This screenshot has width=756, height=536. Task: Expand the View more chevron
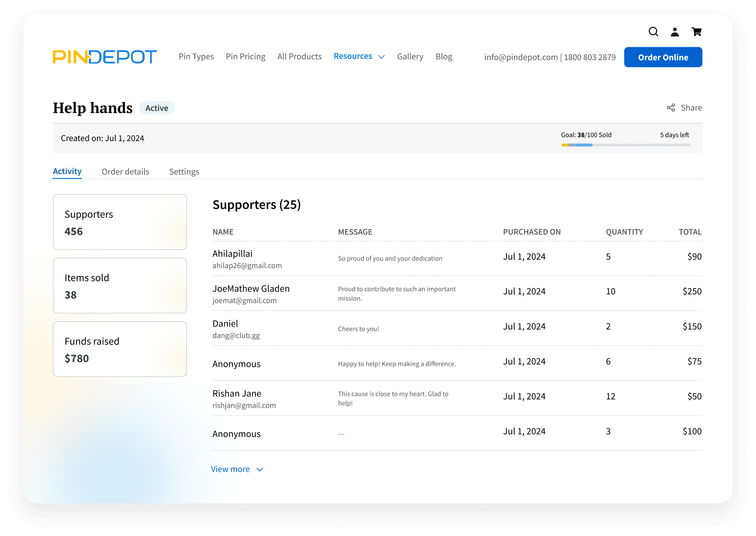pos(260,470)
